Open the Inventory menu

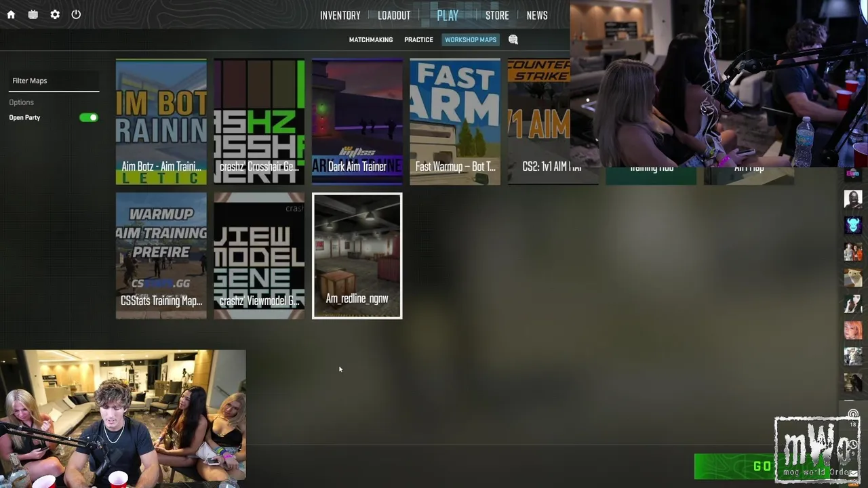coord(340,15)
